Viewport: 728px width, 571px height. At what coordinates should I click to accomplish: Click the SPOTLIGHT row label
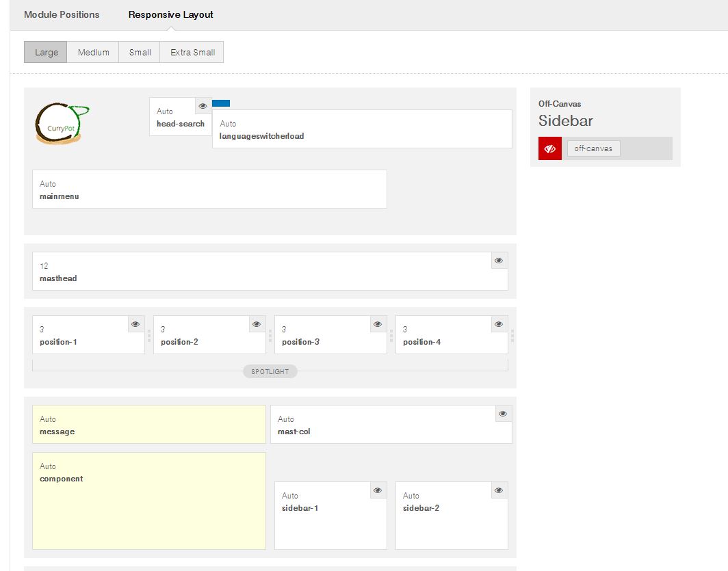[x=270, y=372]
